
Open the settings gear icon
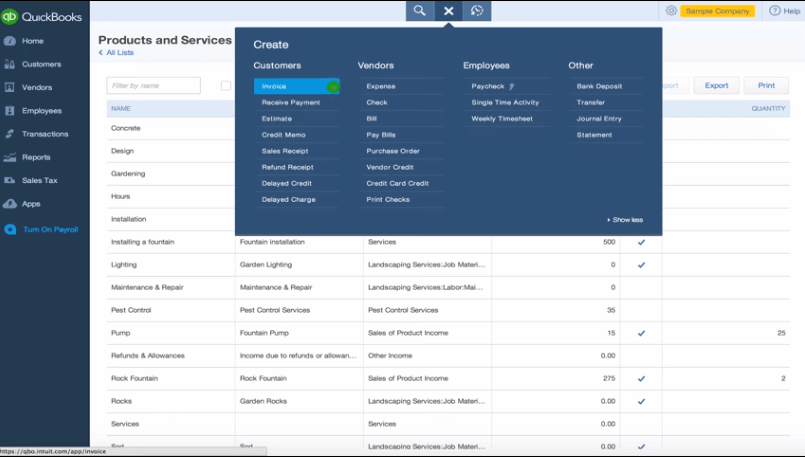click(x=670, y=10)
